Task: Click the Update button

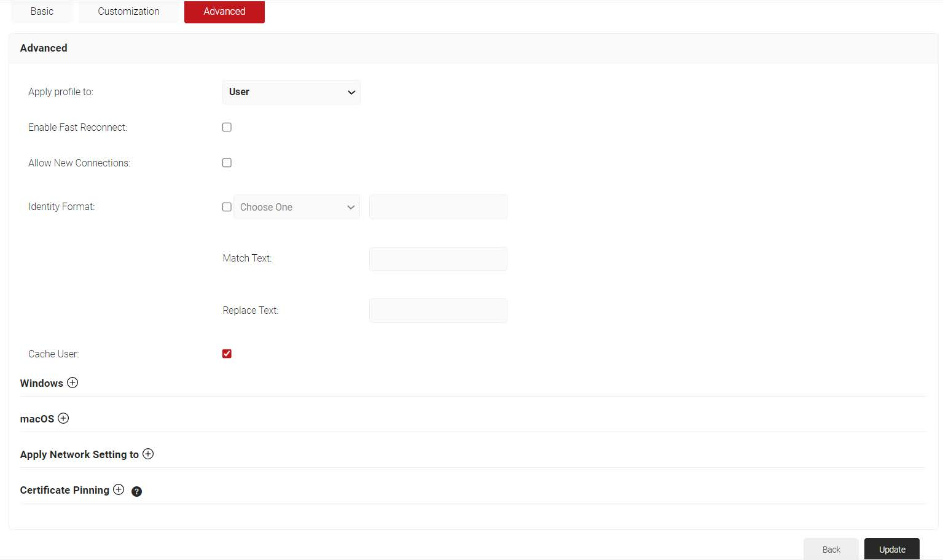Action: coord(892,549)
